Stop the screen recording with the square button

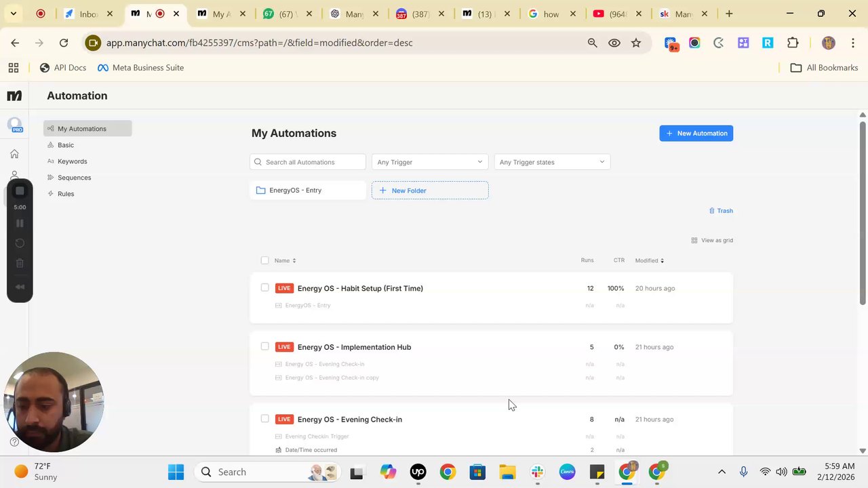tap(20, 191)
